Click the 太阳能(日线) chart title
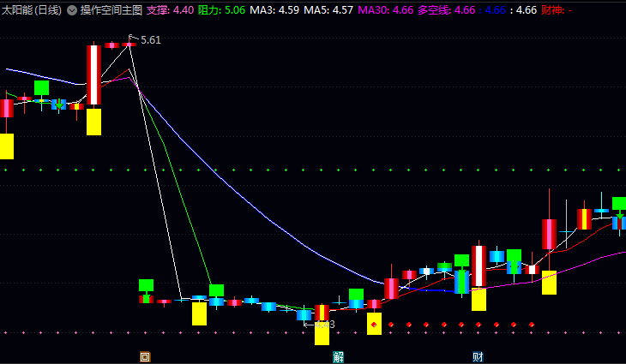 (32, 10)
